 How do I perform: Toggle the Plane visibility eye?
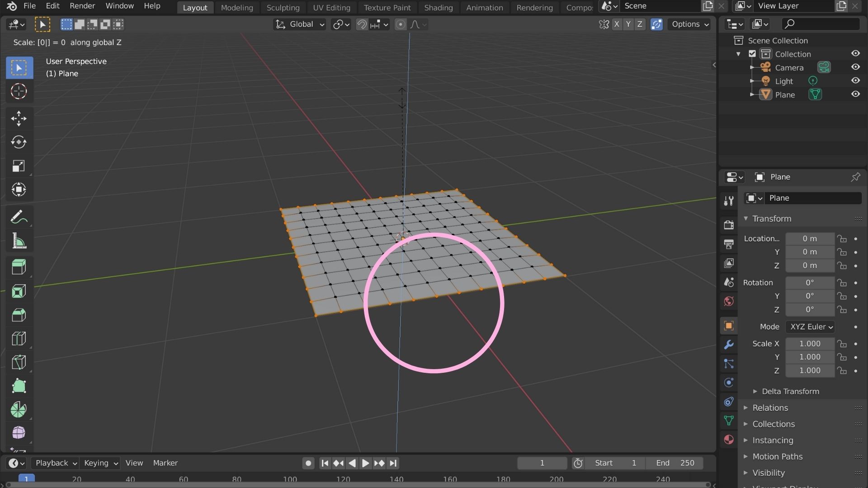pos(856,94)
